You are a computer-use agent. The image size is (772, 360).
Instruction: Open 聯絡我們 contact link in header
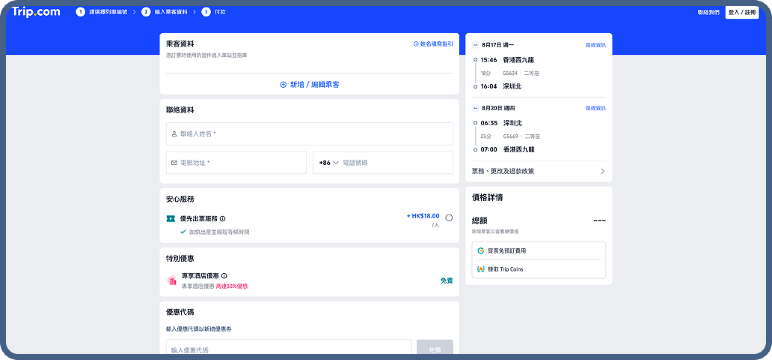pos(708,12)
